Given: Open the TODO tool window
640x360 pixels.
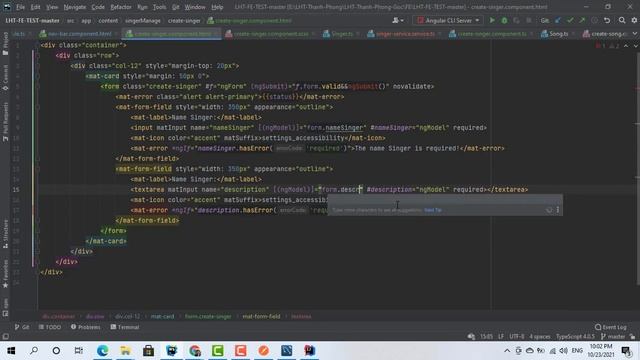Looking at the screenshot, I should point(50,327).
